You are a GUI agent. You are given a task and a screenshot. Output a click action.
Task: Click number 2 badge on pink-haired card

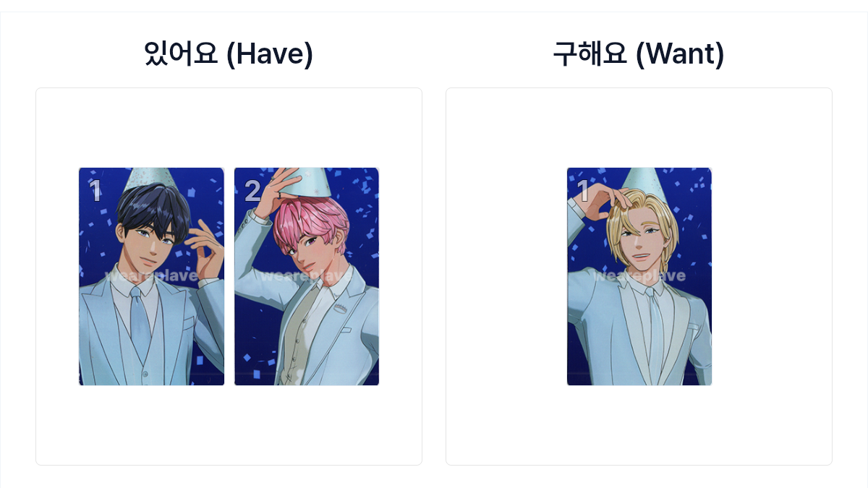(252, 191)
